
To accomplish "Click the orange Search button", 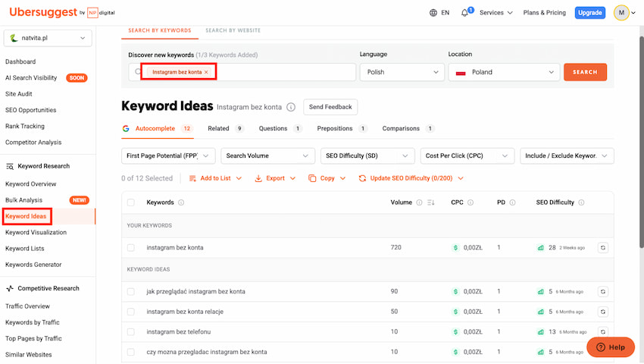I will tap(585, 72).
